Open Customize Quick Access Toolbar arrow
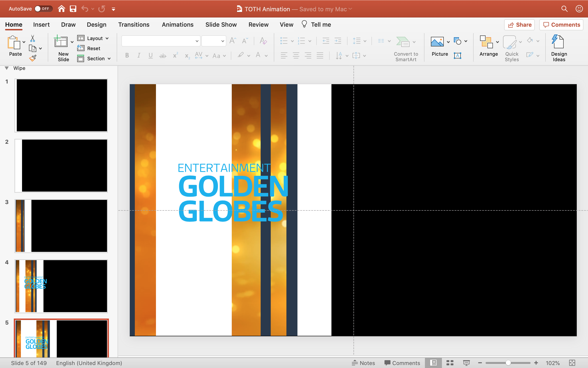Viewport: 588px width, 368px height. click(113, 9)
